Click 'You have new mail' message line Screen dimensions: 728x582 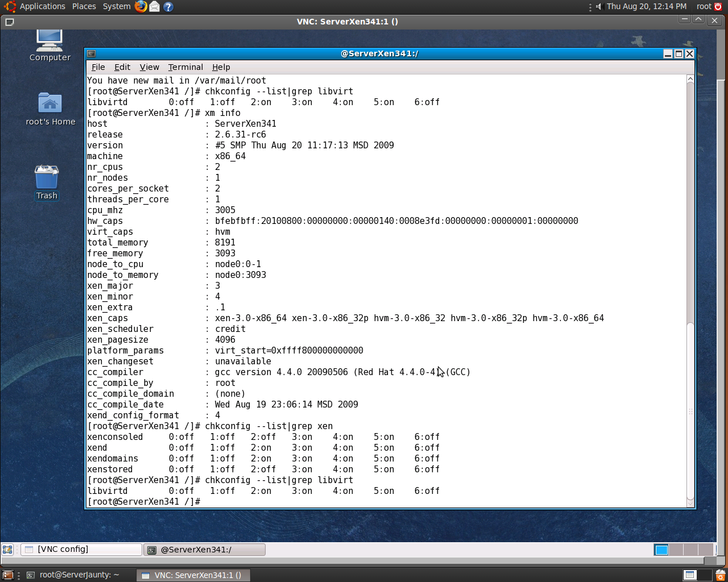pos(176,81)
